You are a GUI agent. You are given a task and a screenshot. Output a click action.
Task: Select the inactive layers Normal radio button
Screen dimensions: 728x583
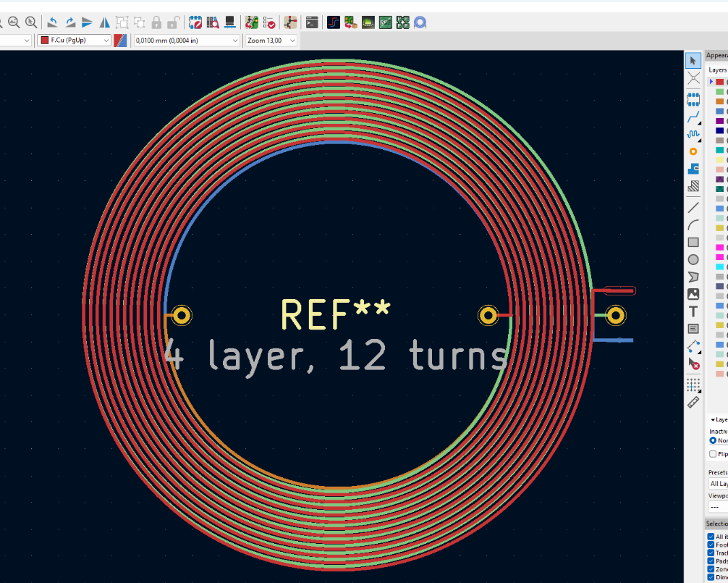pos(713,440)
